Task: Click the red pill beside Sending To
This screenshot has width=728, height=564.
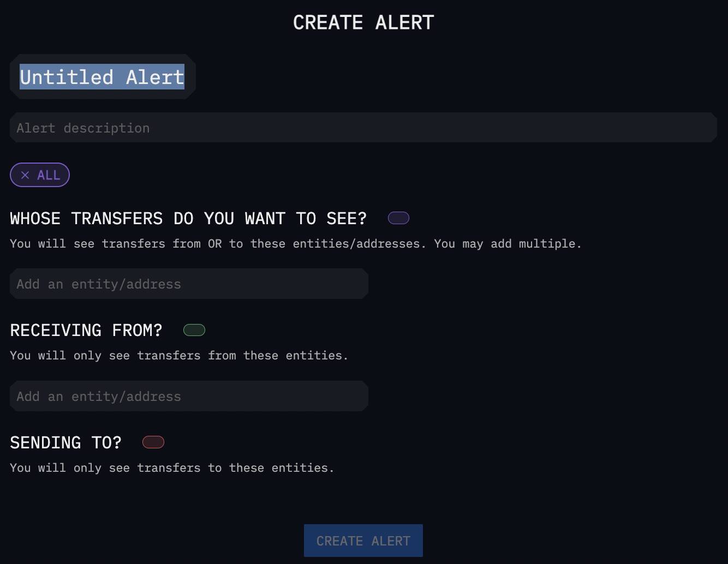Action: pos(153,442)
